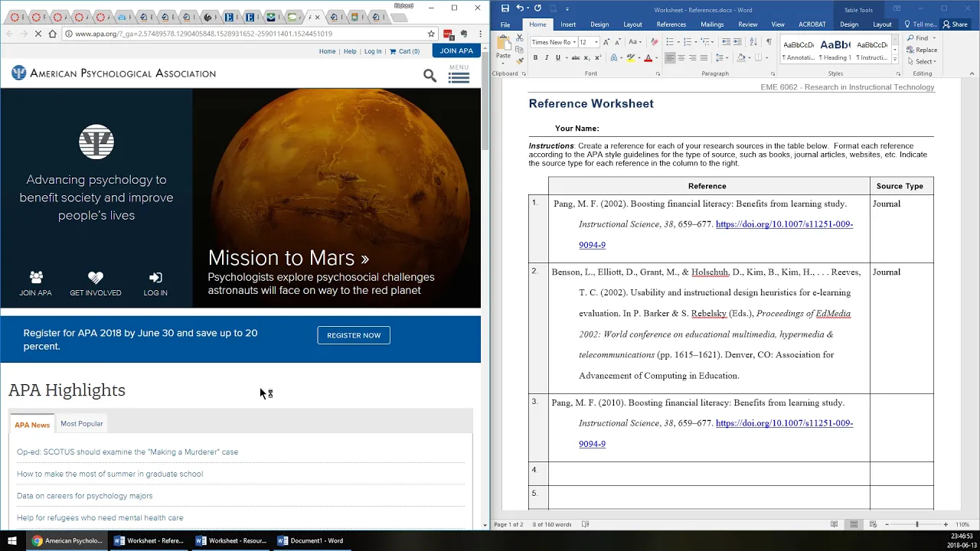
Task: Expand the Paragraph dialog launcher
Action: (x=773, y=73)
